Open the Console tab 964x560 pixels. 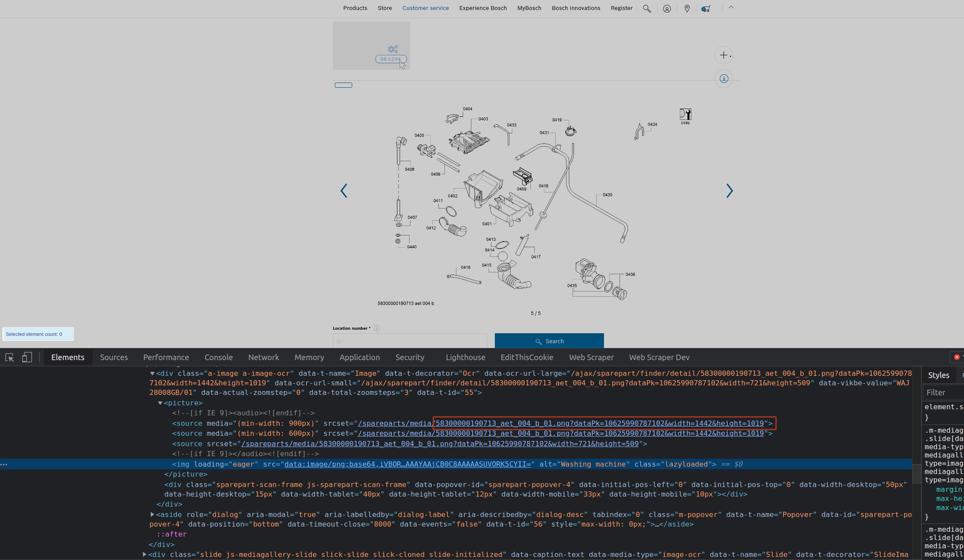click(218, 358)
